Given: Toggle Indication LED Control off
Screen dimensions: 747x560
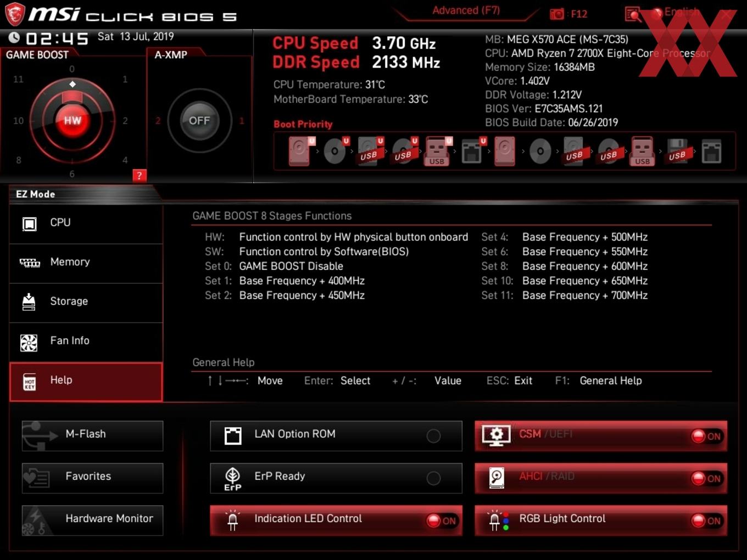Looking at the screenshot, I should tap(336, 520).
